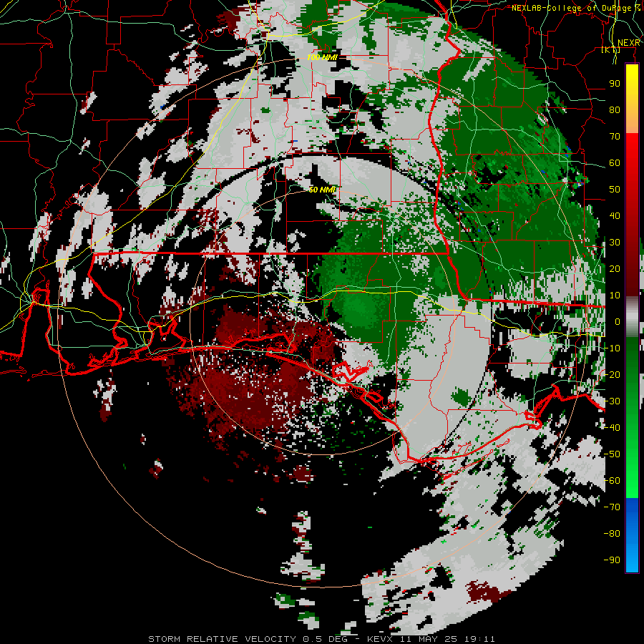The height and width of the screenshot is (644, 644).
Task: Click the 30 value on velocity scale
Action: pyautogui.click(x=615, y=243)
